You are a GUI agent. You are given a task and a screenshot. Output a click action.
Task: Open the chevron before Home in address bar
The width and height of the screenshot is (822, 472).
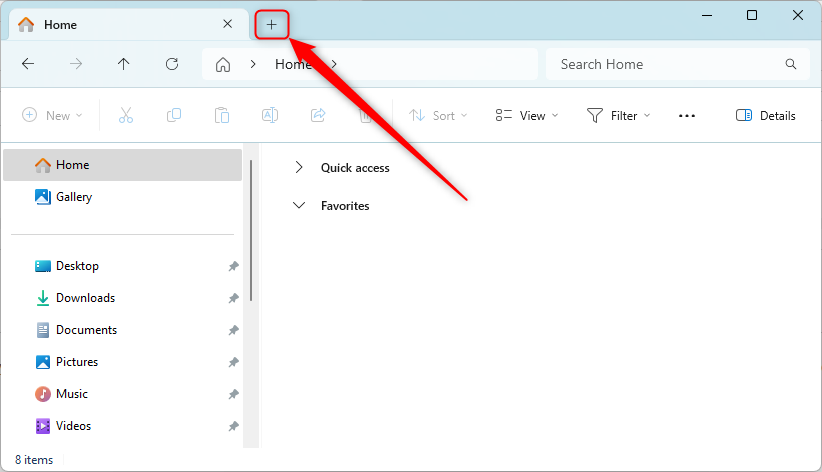[253, 64]
